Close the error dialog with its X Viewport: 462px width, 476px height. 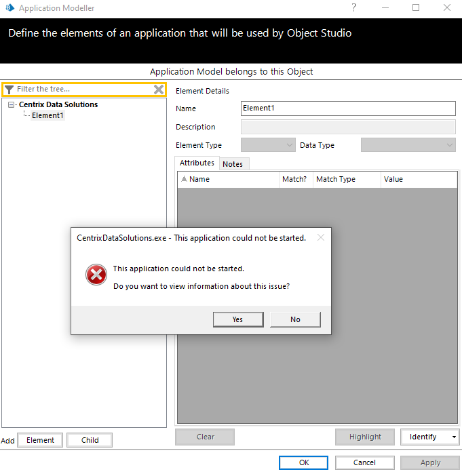pos(321,237)
